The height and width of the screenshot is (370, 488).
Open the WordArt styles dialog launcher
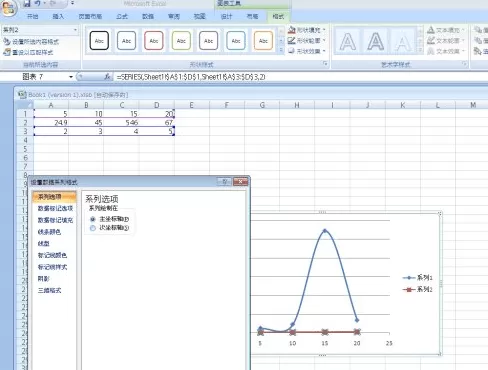pyautogui.click(x=465, y=64)
